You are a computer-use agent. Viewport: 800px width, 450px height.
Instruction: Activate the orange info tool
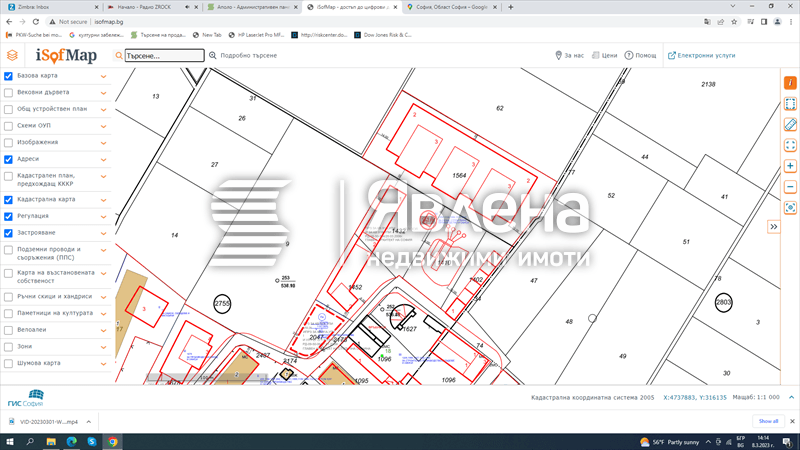790,83
